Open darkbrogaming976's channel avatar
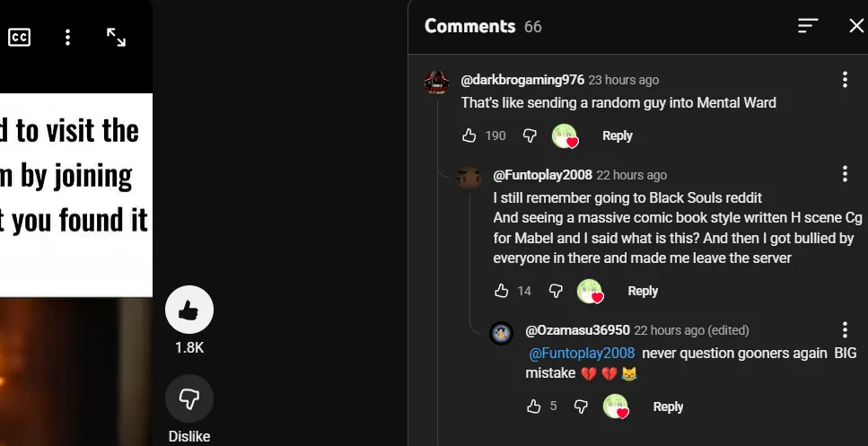This screenshot has width=868, height=446. (437, 83)
